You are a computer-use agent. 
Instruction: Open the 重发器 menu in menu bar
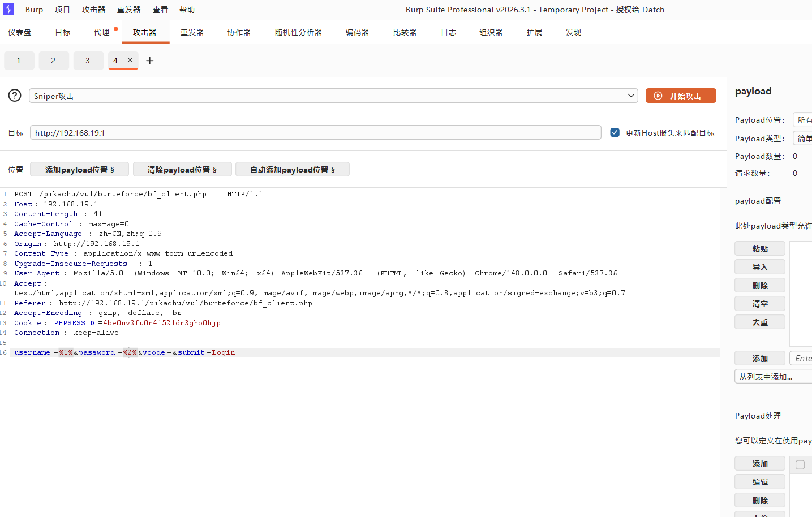128,10
